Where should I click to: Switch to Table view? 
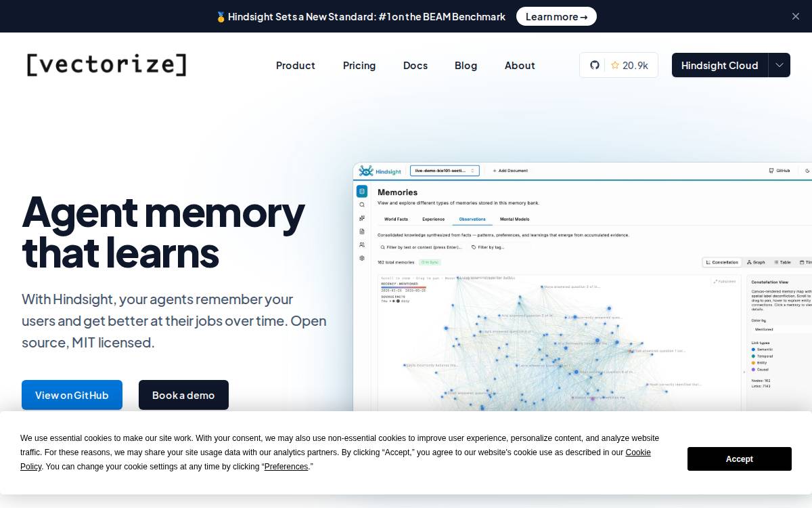click(782, 262)
